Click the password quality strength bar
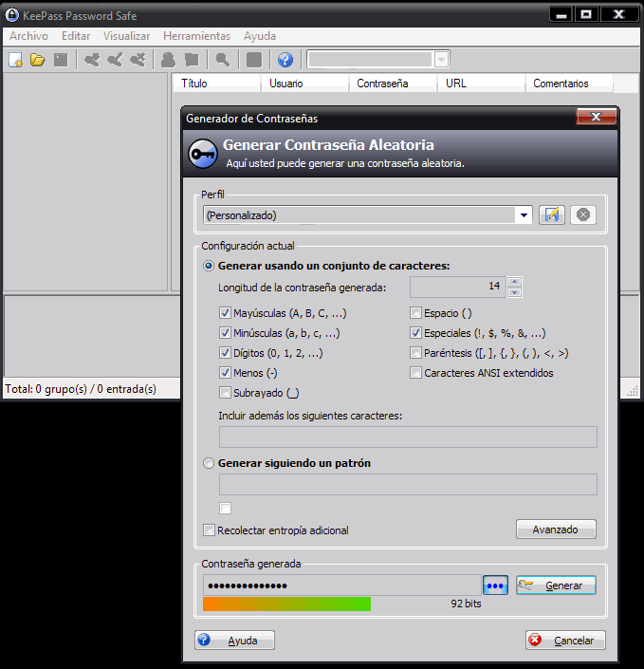 click(x=287, y=604)
